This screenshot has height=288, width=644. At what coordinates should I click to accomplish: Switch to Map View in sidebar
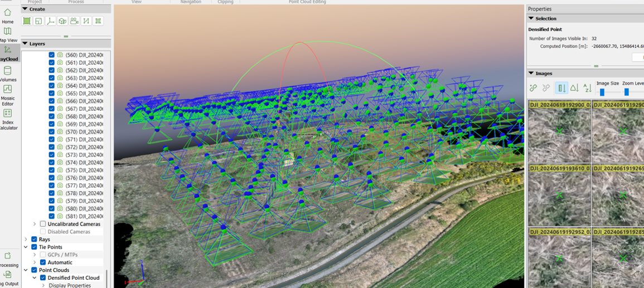click(7, 35)
